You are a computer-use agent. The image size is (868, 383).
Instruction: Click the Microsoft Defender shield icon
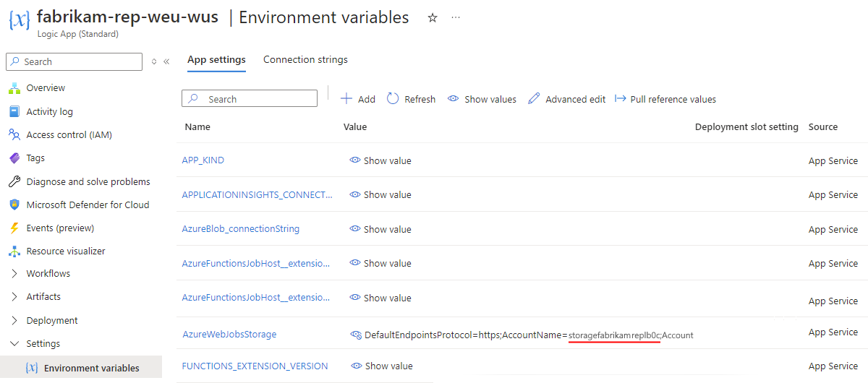coord(14,205)
